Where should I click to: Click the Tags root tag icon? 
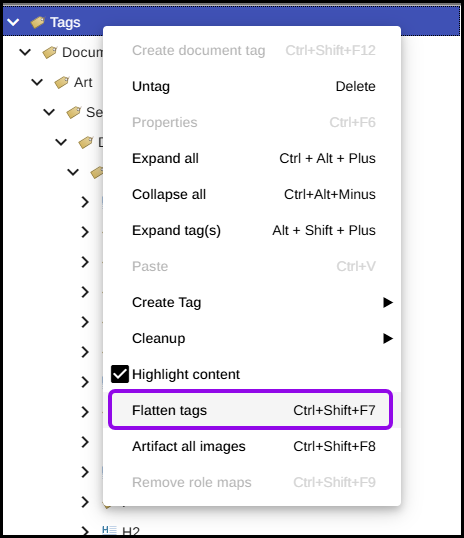coord(37,23)
